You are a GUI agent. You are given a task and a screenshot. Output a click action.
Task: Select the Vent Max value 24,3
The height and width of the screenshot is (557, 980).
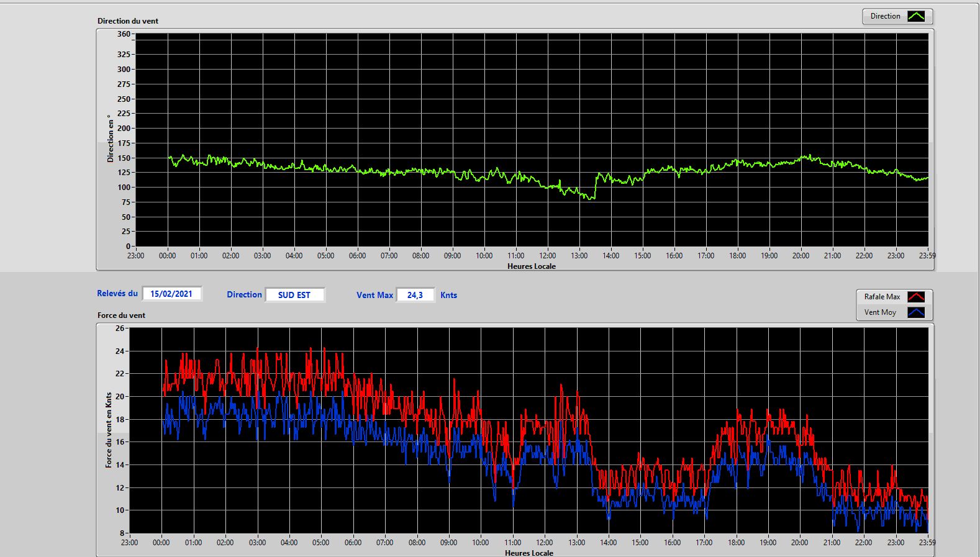click(415, 295)
